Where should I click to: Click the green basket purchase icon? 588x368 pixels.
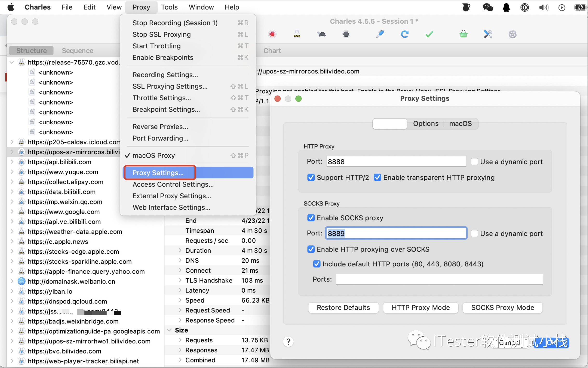(463, 34)
